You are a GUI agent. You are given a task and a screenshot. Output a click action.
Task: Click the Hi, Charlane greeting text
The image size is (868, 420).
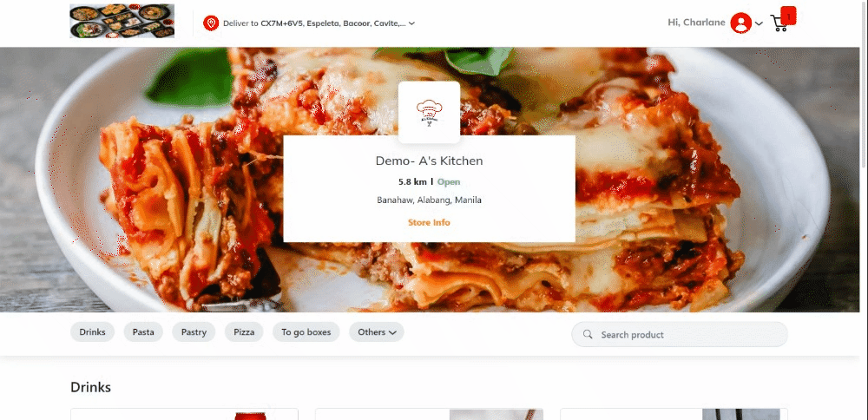(696, 23)
